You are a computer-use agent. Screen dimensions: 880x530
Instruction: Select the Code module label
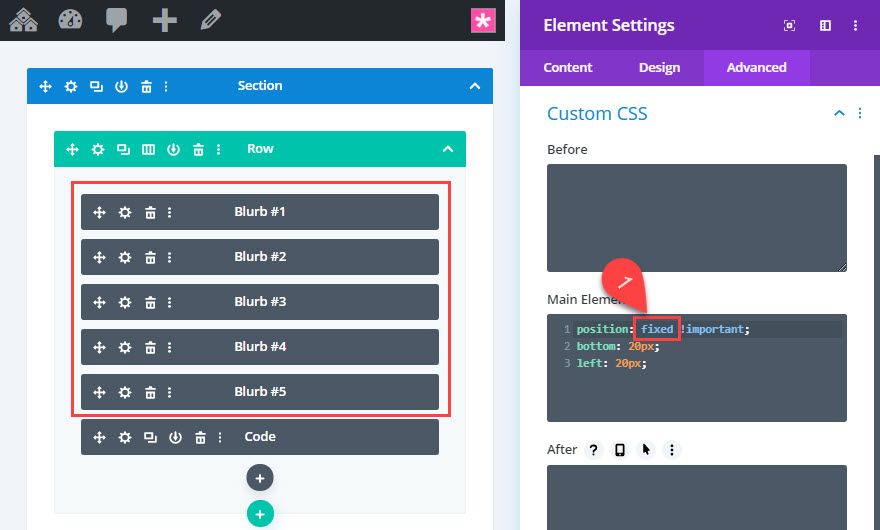point(260,437)
